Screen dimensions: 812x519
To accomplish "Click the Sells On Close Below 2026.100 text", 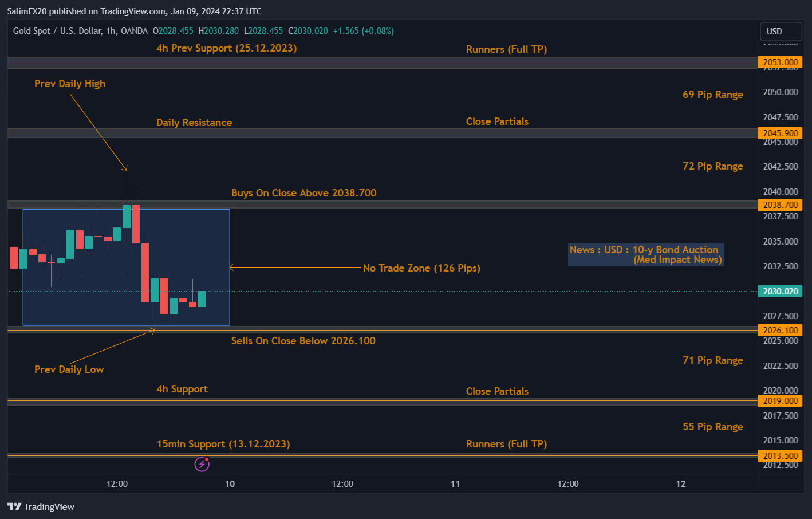I will 303,341.
